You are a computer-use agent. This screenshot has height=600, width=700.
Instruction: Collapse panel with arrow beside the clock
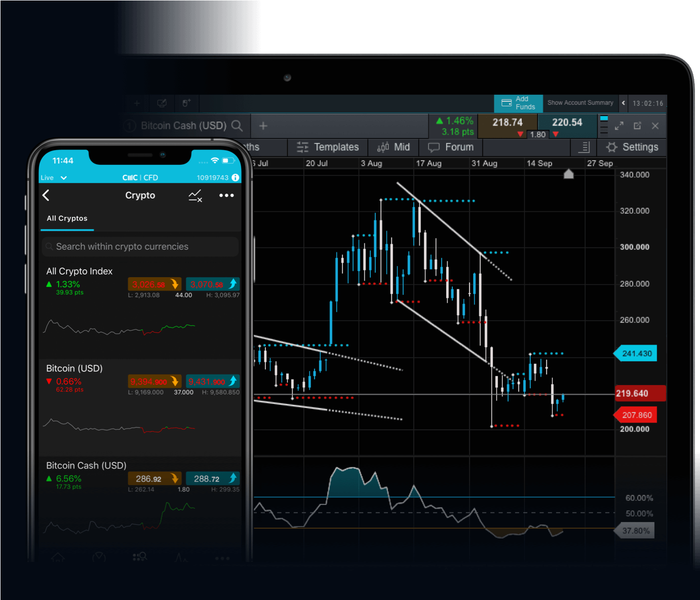click(x=624, y=103)
